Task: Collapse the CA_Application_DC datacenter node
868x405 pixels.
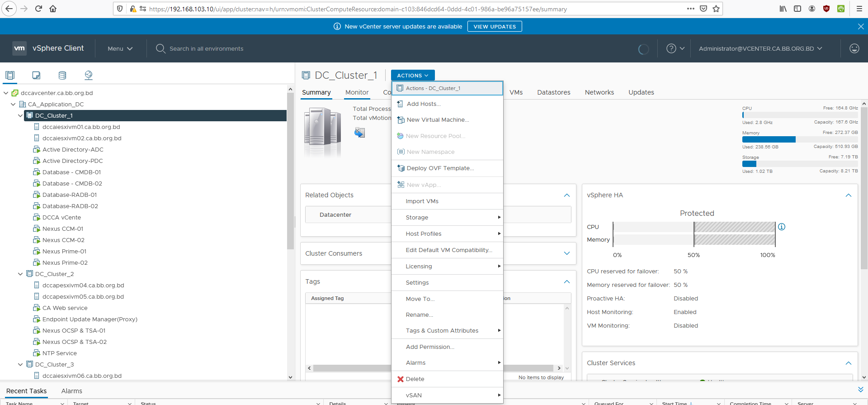Action: click(14, 104)
